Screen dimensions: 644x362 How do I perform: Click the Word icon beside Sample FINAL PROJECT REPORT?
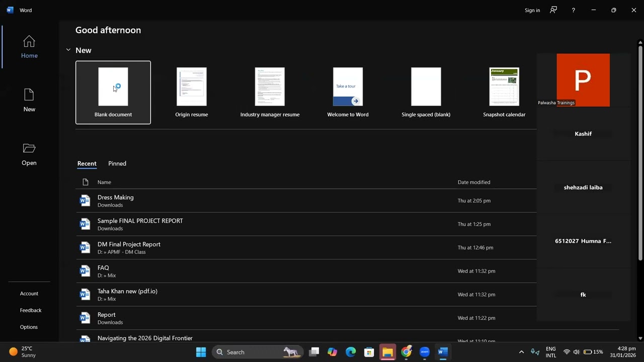[85, 224]
